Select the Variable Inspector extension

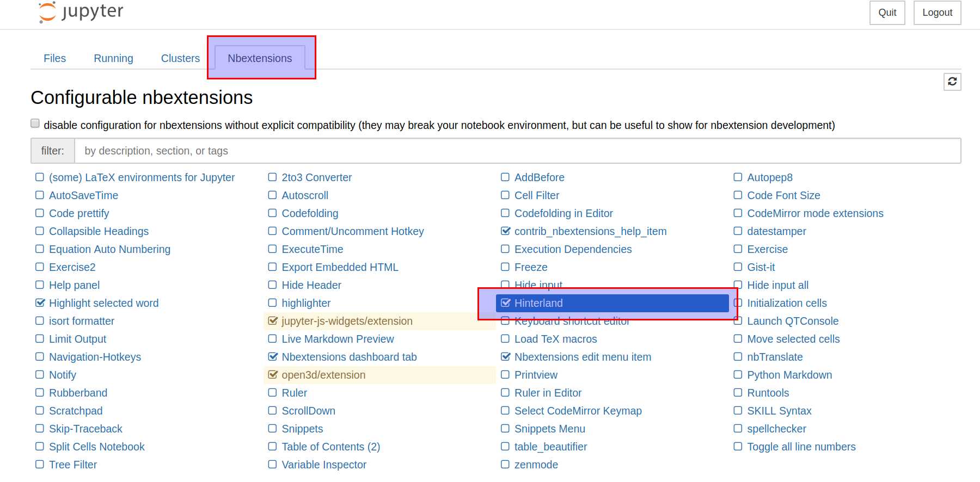(324, 465)
